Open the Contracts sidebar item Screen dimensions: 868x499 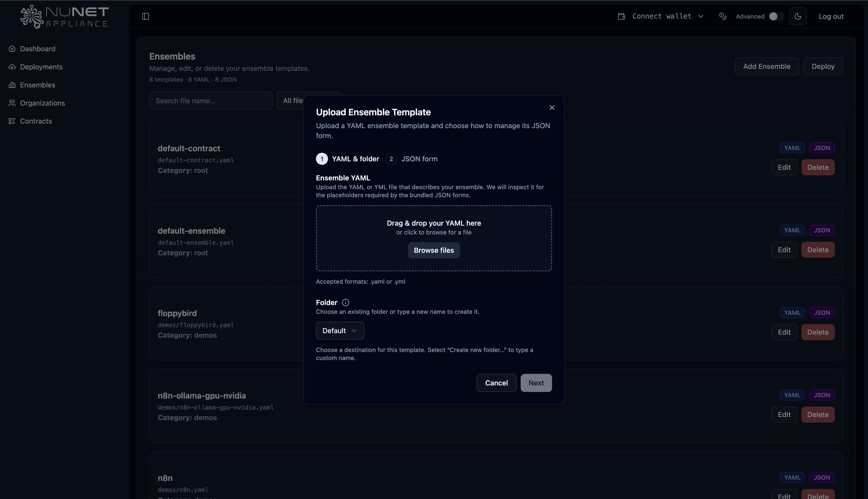36,121
